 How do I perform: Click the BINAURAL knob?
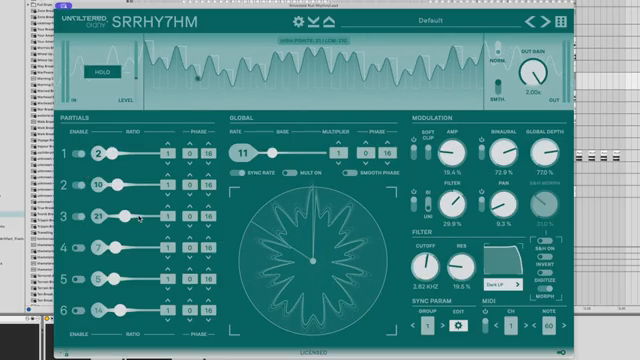[504, 152]
